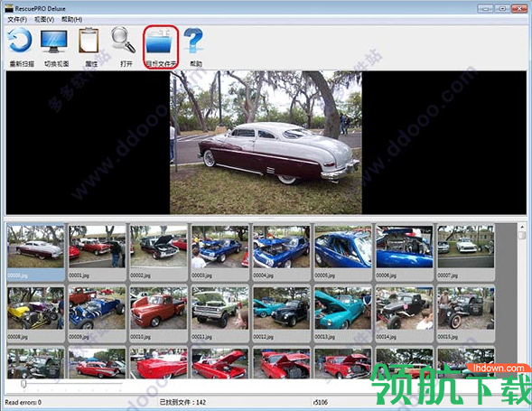Select thumbnail 00013.jpg
Screen dimensions: 532x411
tap(343, 313)
